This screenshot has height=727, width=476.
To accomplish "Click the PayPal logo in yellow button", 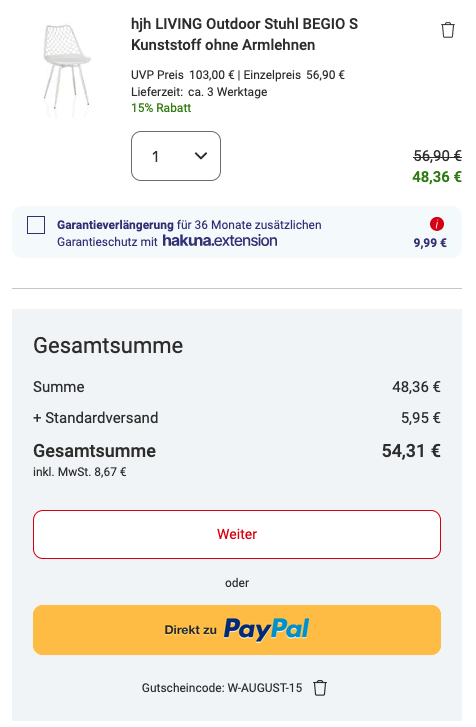I will (x=267, y=629).
